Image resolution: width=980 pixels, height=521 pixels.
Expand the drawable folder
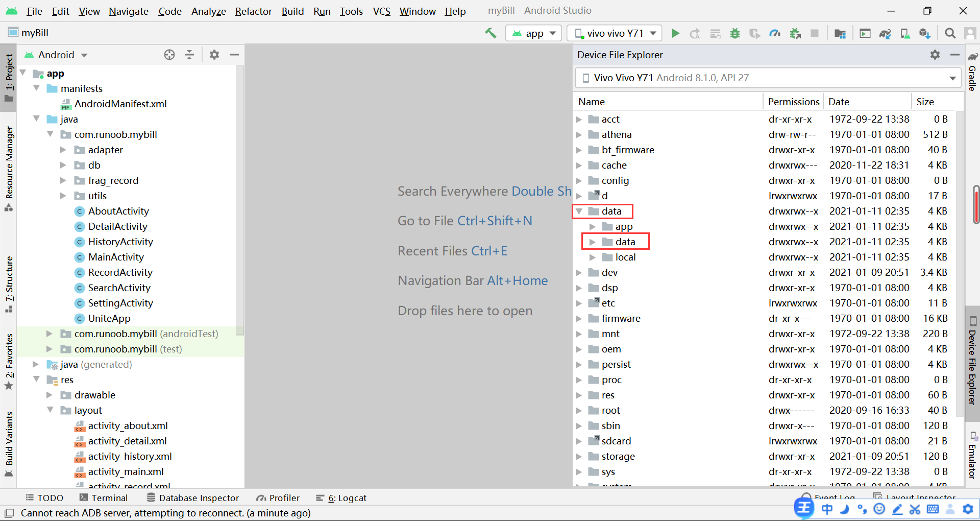pyautogui.click(x=50, y=395)
